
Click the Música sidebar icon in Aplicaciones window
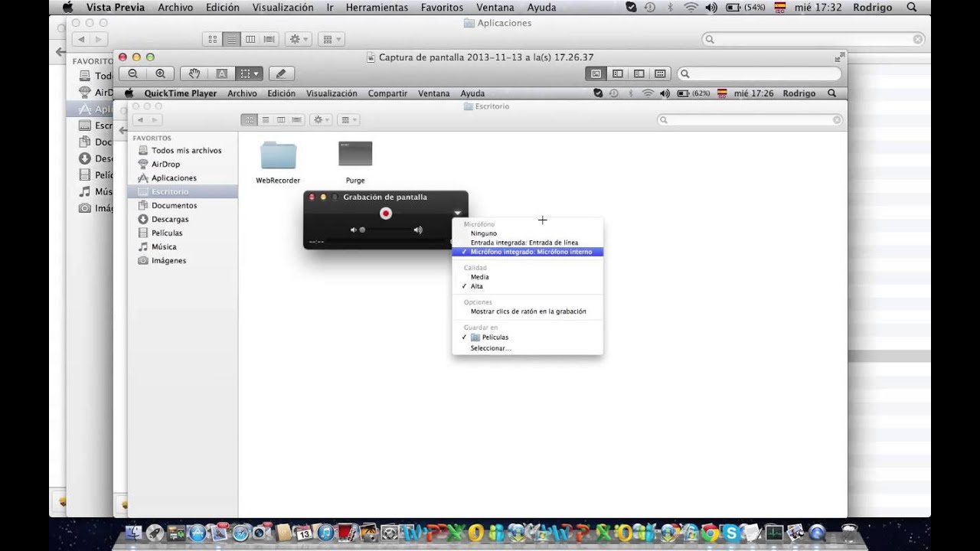coord(85,191)
